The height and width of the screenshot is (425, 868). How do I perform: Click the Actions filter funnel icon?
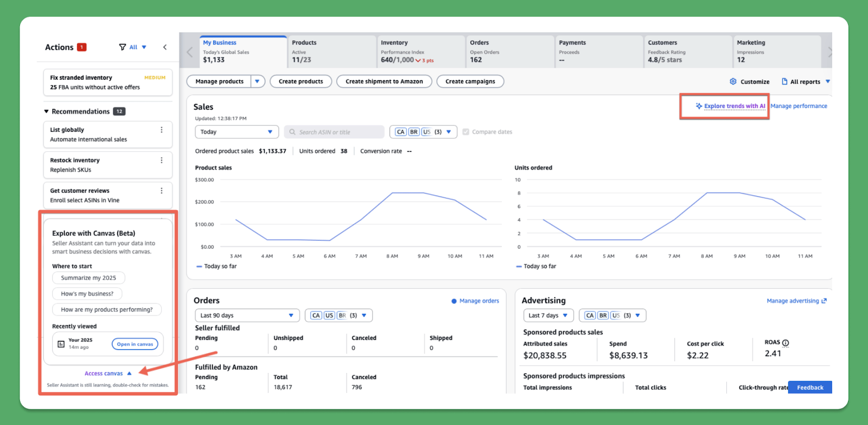click(x=123, y=47)
